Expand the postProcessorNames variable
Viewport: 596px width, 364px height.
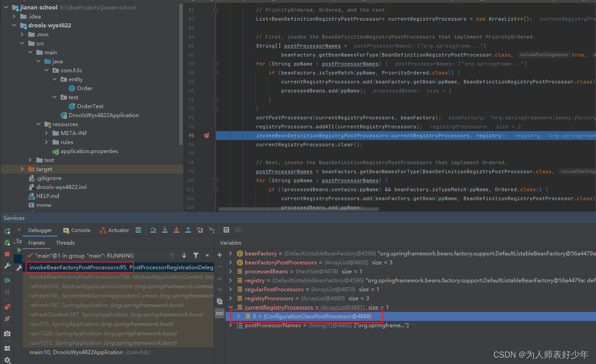(231, 325)
